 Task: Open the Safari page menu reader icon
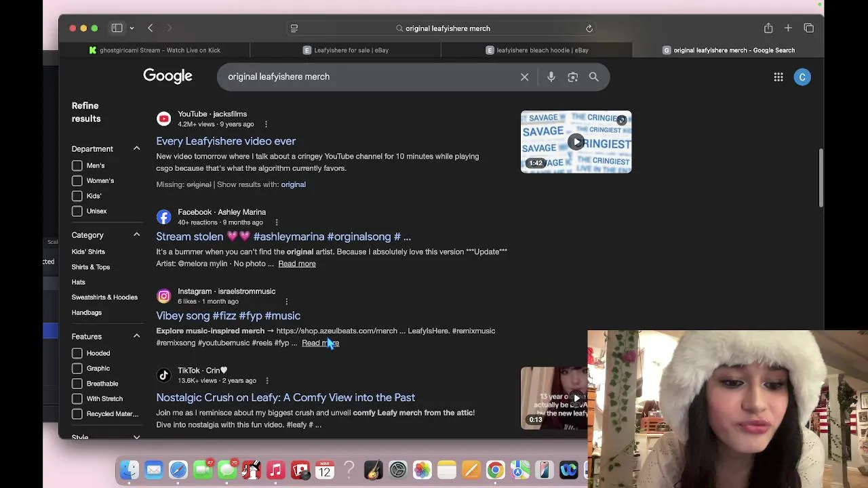tap(294, 28)
